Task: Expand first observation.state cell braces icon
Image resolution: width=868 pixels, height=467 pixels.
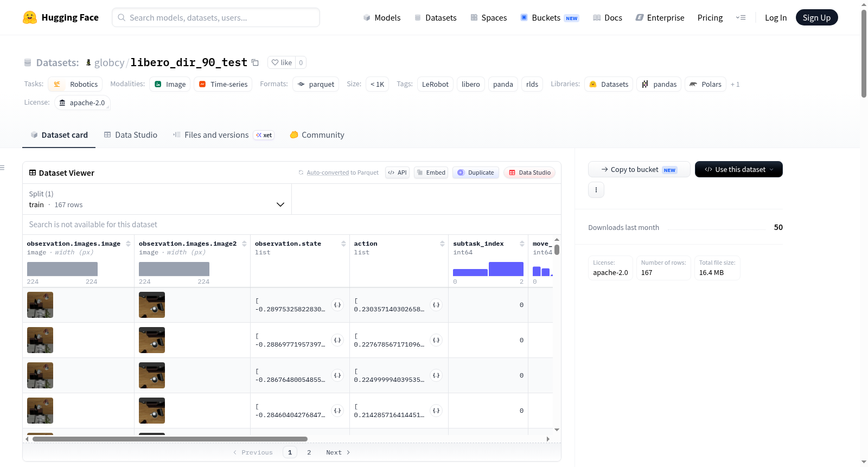Action: click(x=337, y=305)
